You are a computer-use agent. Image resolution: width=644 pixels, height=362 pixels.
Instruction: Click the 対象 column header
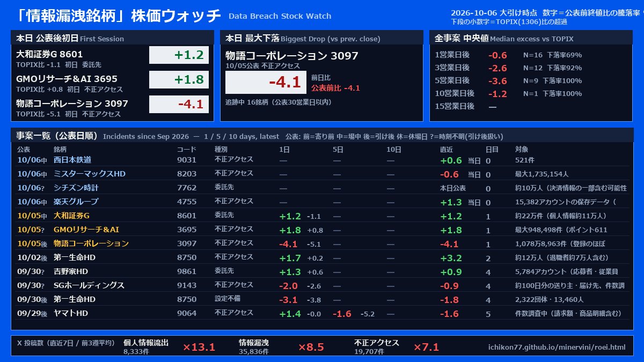tap(522, 149)
